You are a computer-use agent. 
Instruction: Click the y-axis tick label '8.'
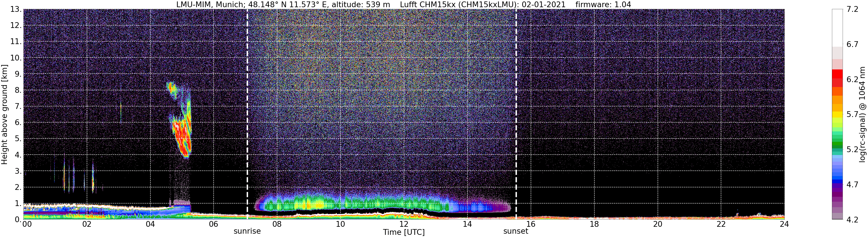[18, 90]
